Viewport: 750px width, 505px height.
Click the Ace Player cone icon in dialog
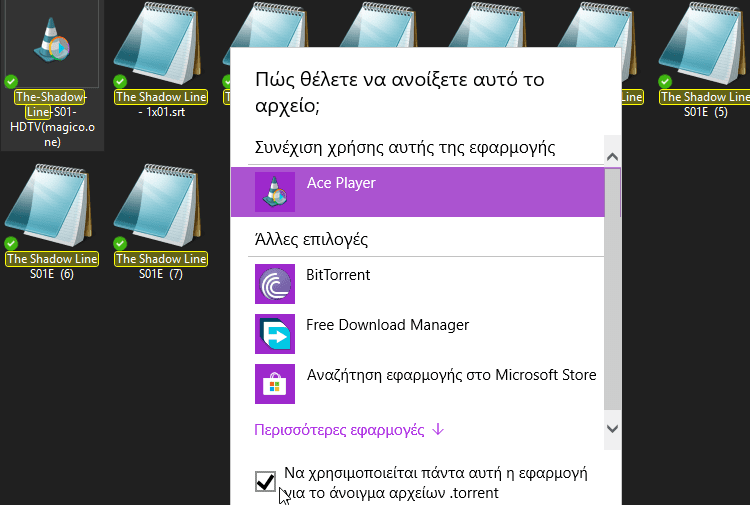(x=275, y=192)
